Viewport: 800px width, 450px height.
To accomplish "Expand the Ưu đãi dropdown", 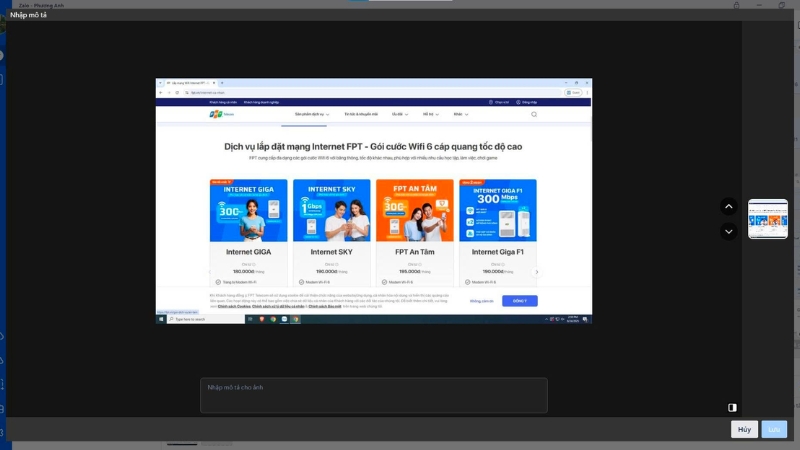I will 400,114.
